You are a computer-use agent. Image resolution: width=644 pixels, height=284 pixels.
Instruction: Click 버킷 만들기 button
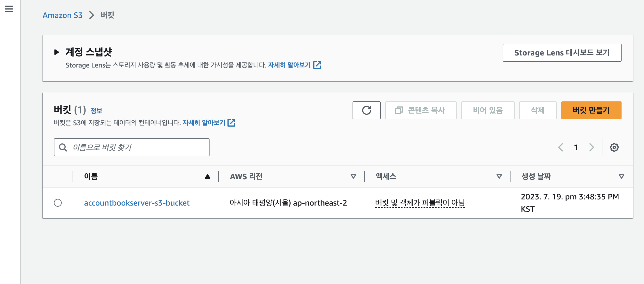[591, 110]
